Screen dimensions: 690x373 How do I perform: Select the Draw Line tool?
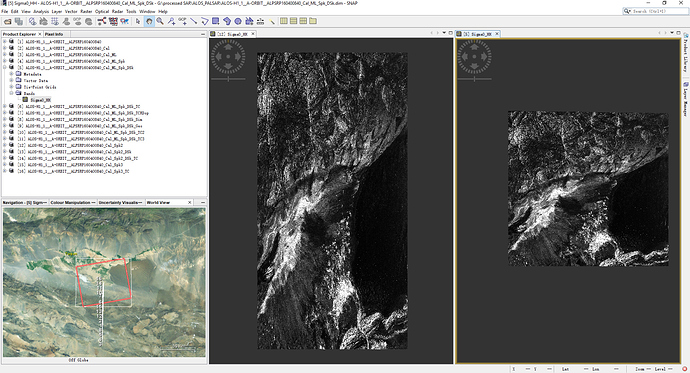pyautogui.click(x=193, y=21)
